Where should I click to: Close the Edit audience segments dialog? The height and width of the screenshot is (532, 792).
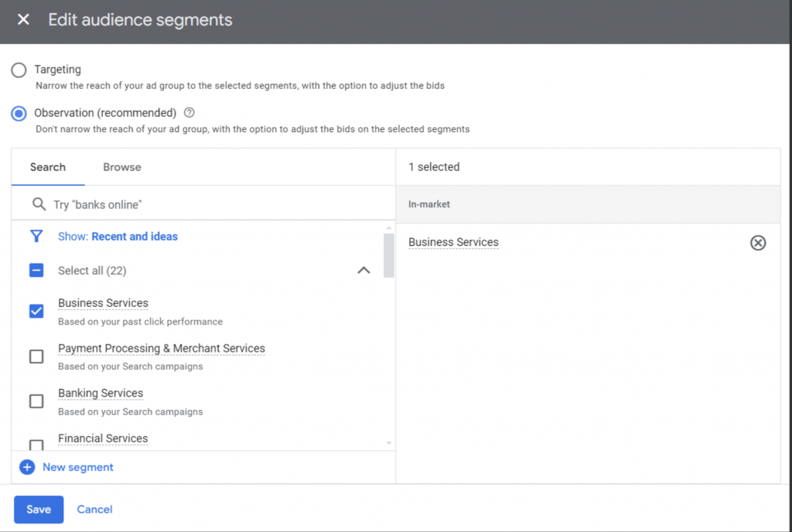point(23,20)
